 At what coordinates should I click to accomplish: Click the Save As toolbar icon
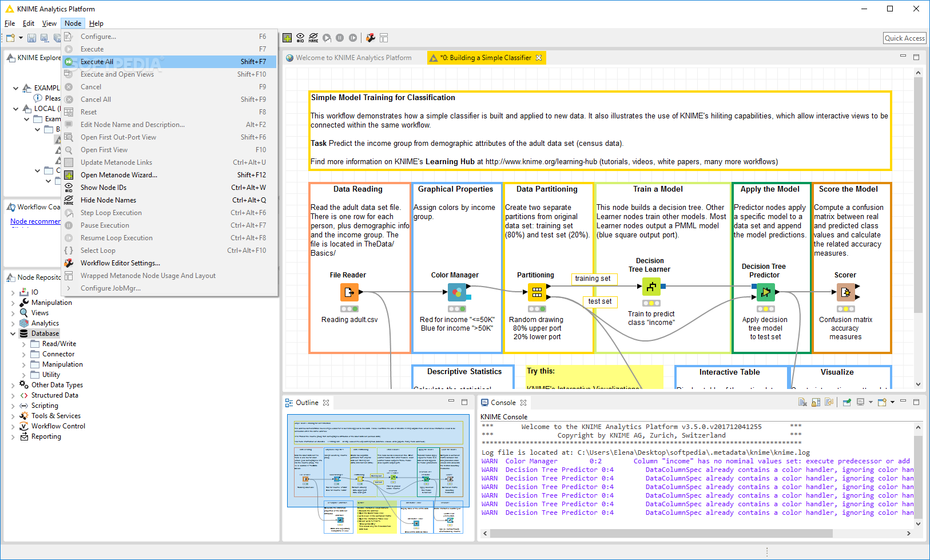tap(44, 38)
